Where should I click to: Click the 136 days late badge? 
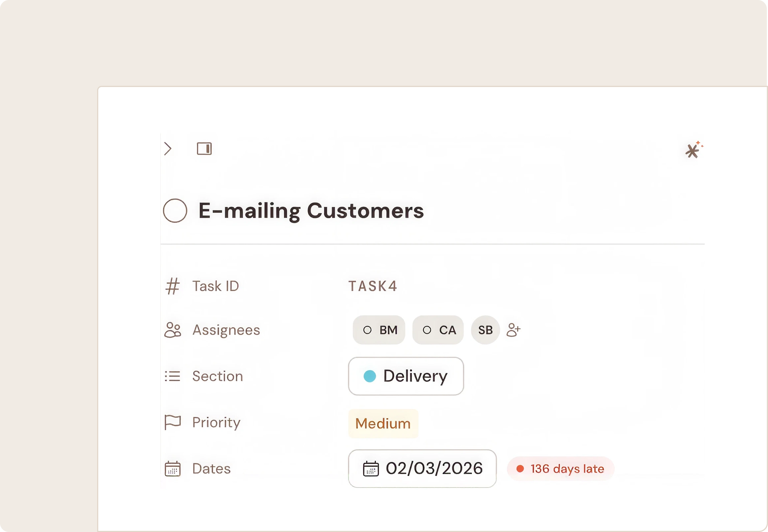(x=561, y=469)
